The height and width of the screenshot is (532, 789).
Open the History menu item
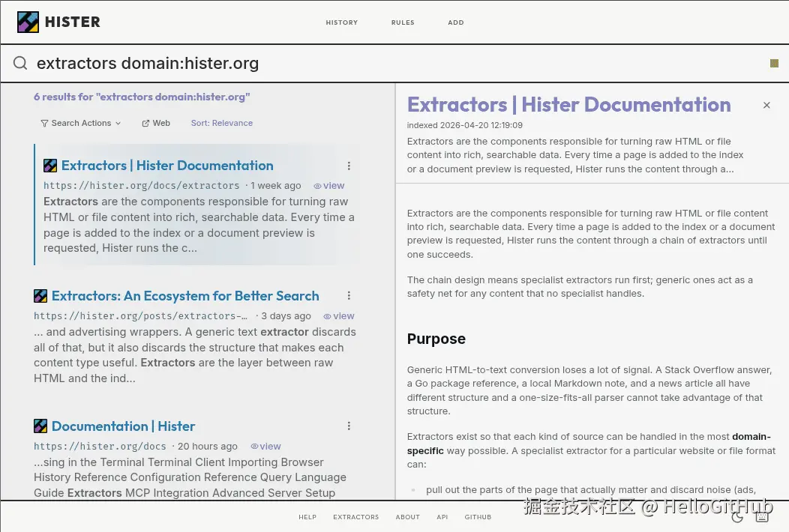tap(342, 22)
